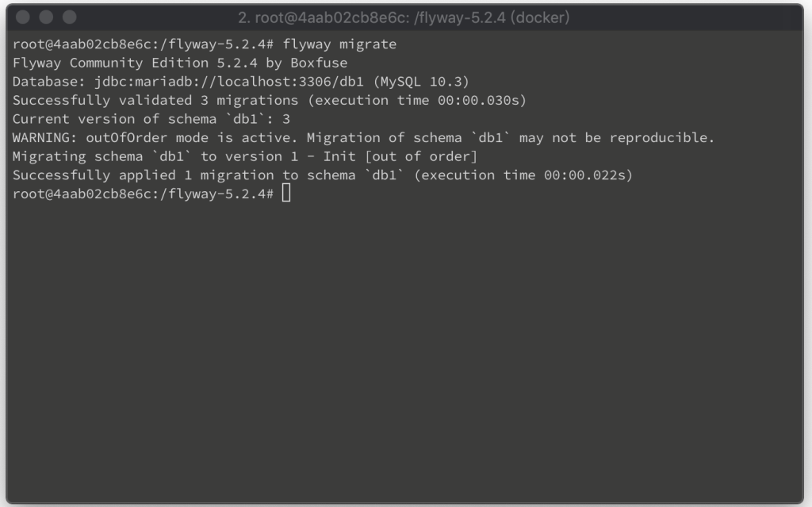812x507 pixels.
Task: Click the word 'WARNING:' in the output
Action: [45, 137]
